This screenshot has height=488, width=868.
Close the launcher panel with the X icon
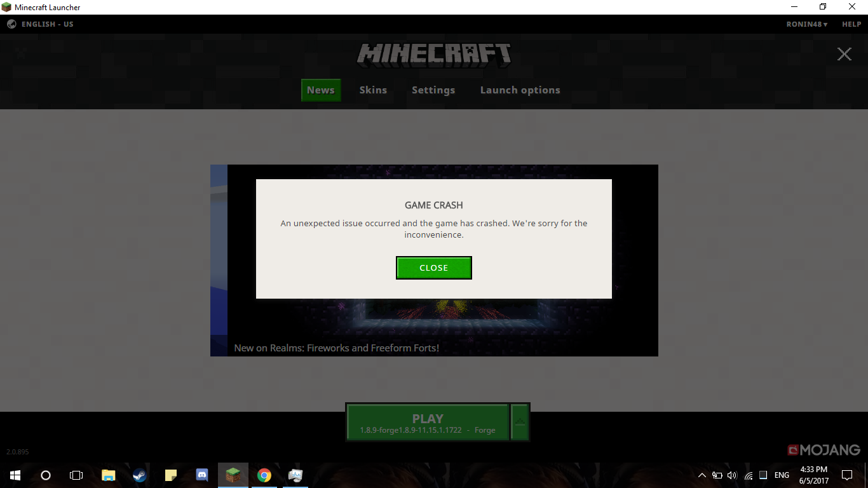click(844, 54)
